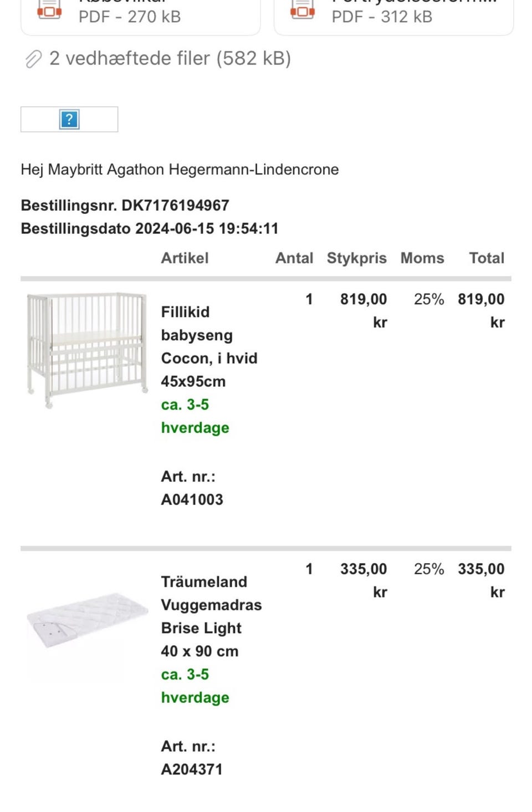Screen dimensions: 532x812
Task: Tap article number A204371
Action: [192, 769]
